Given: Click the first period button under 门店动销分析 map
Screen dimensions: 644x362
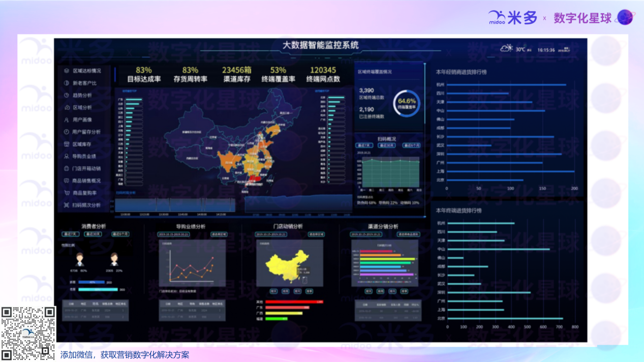Looking at the screenshot, I should (x=273, y=291).
